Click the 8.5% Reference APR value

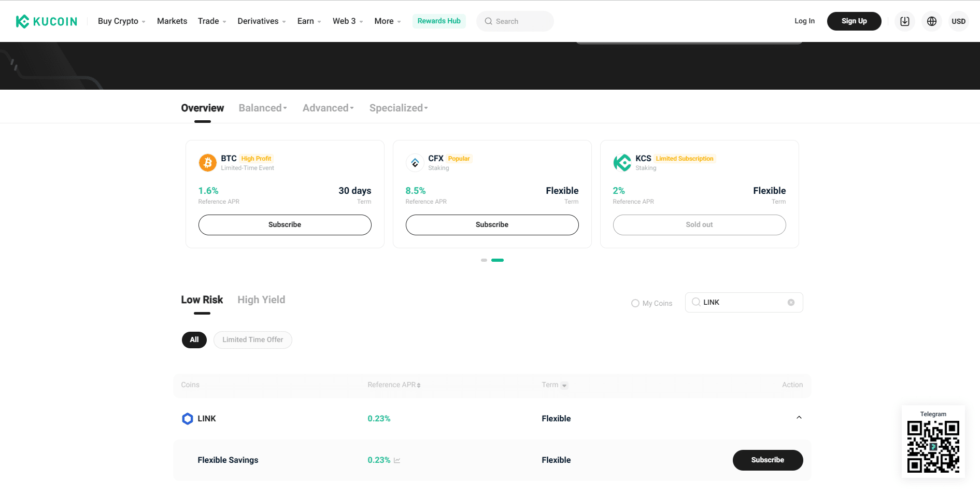[416, 191]
